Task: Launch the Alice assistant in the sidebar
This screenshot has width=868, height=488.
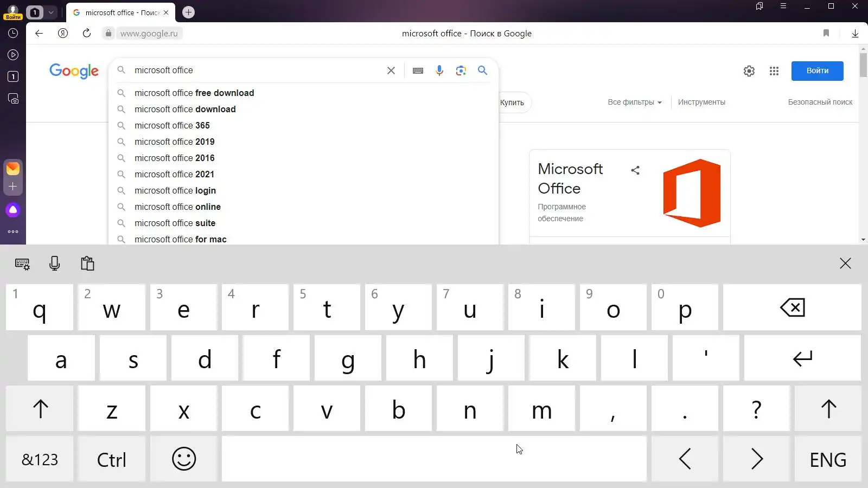Action: tap(13, 210)
